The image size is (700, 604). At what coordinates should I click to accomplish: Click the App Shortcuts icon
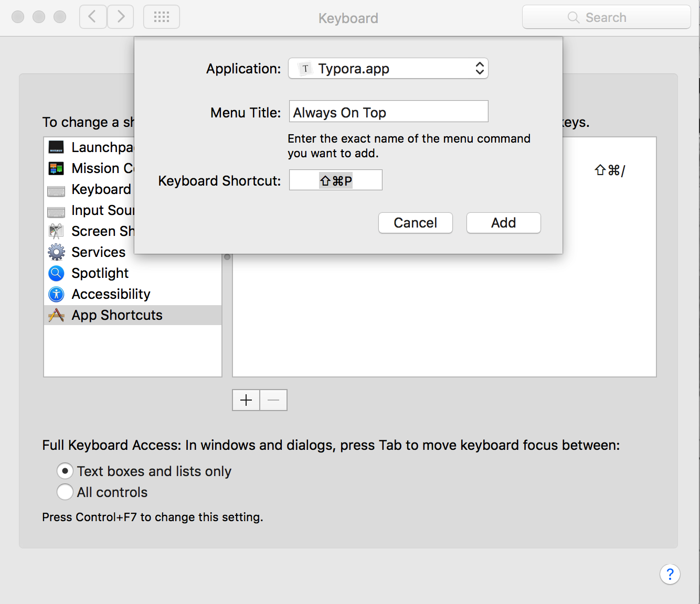click(56, 315)
